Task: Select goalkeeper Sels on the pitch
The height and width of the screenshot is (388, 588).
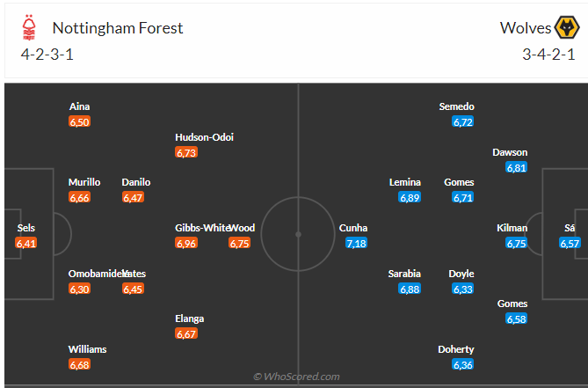Action: [26, 228]
